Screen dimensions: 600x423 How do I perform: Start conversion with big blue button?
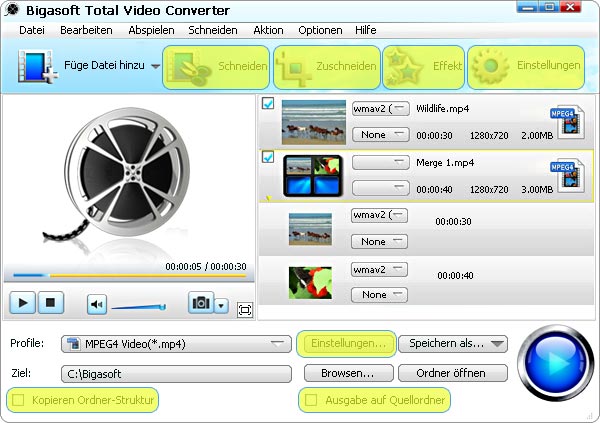pos(556,363)
